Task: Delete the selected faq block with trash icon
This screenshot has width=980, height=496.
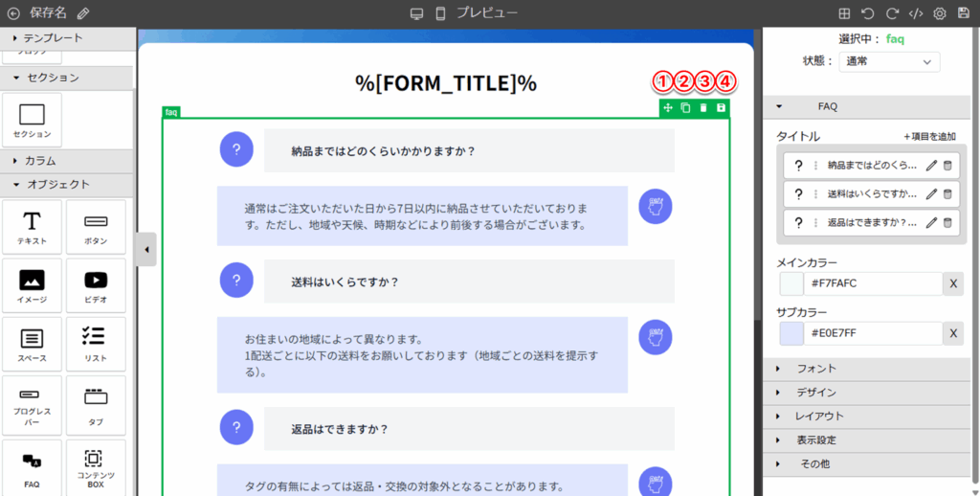Action: tap(703, 108)
